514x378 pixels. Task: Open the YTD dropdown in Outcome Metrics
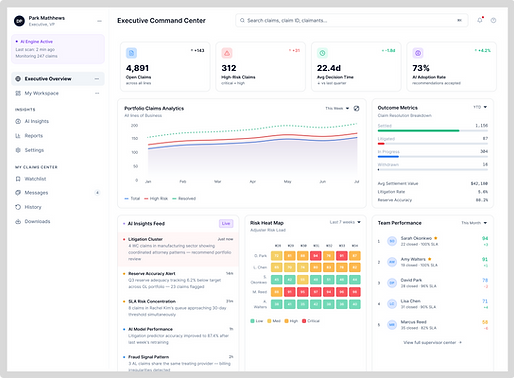pyautogui.click(x=480, y=107)
